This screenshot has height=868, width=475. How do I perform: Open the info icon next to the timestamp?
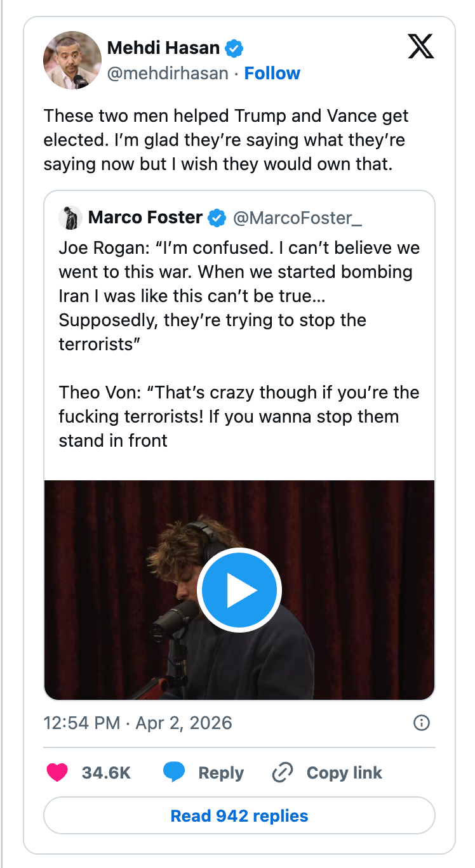[x=421, y=723]
